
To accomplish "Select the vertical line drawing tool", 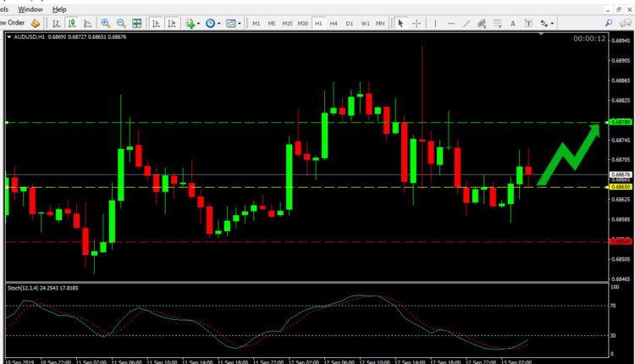I will (x=435, y=24).
